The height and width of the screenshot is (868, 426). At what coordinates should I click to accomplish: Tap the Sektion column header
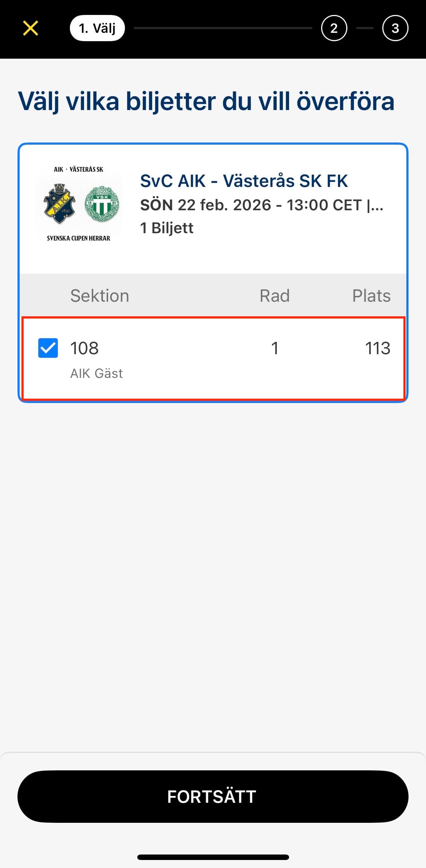99,296
